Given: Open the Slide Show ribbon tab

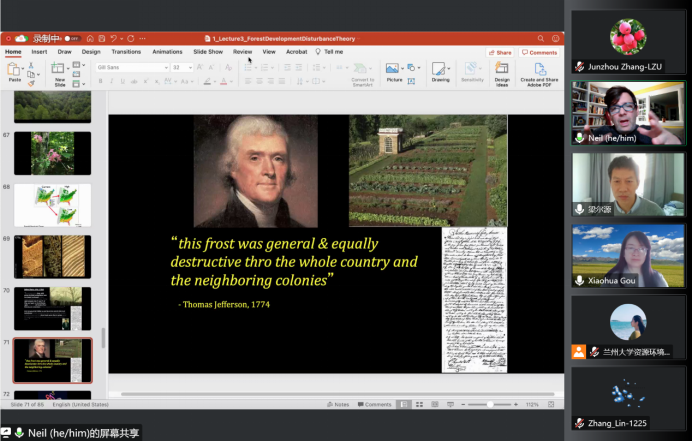Looking at the screenshot, I should click(x=208, y=52).
